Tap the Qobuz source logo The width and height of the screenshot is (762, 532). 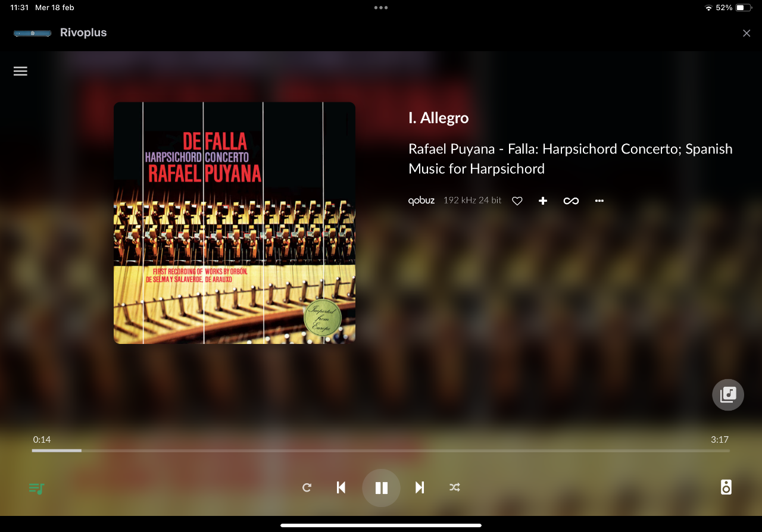(x=421, y=201)
